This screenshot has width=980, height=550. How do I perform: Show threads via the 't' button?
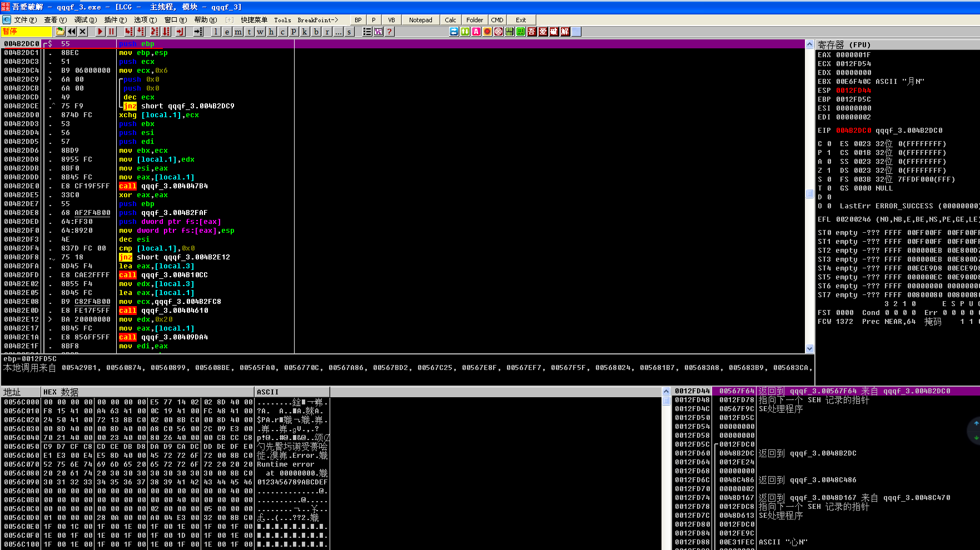249,32
